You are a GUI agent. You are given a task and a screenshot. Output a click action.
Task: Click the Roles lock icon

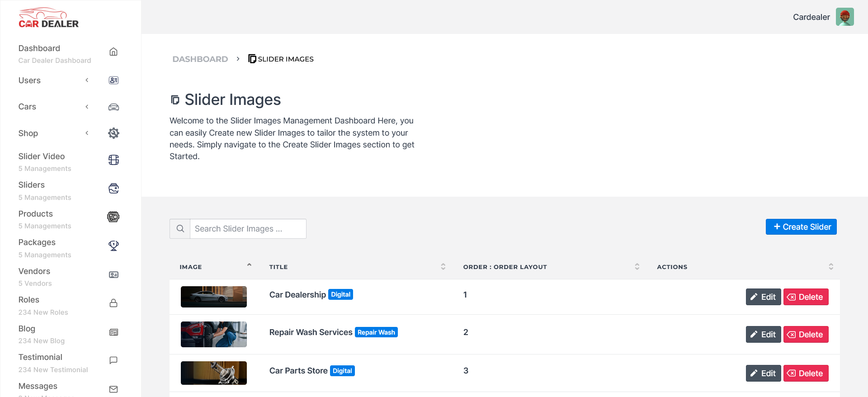113,303
